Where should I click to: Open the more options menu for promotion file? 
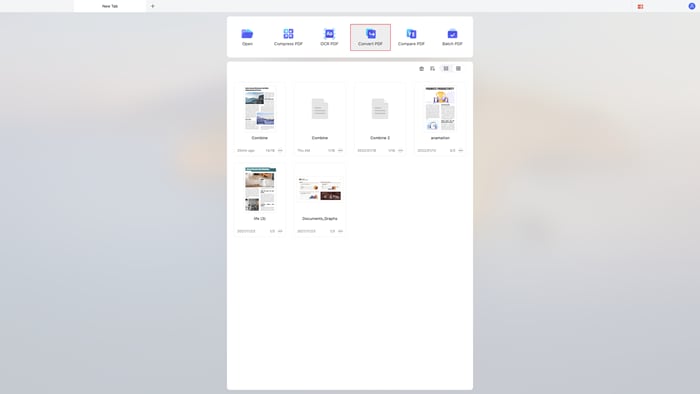(x=461, y=150)
